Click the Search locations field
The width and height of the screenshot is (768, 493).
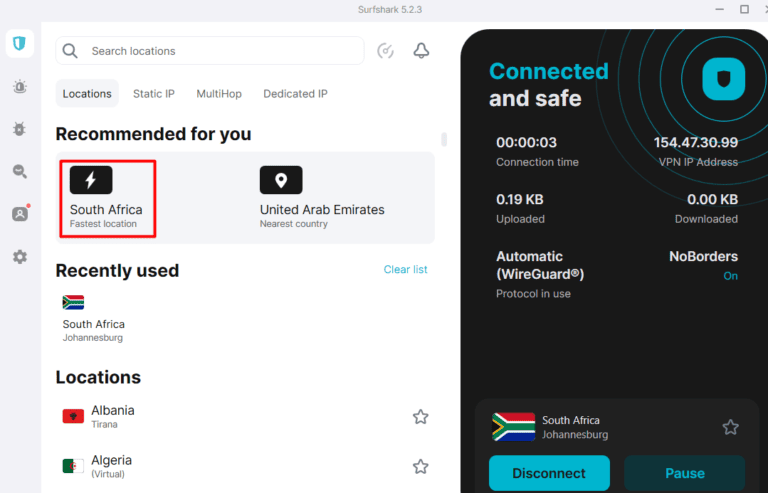click(220, 51)
